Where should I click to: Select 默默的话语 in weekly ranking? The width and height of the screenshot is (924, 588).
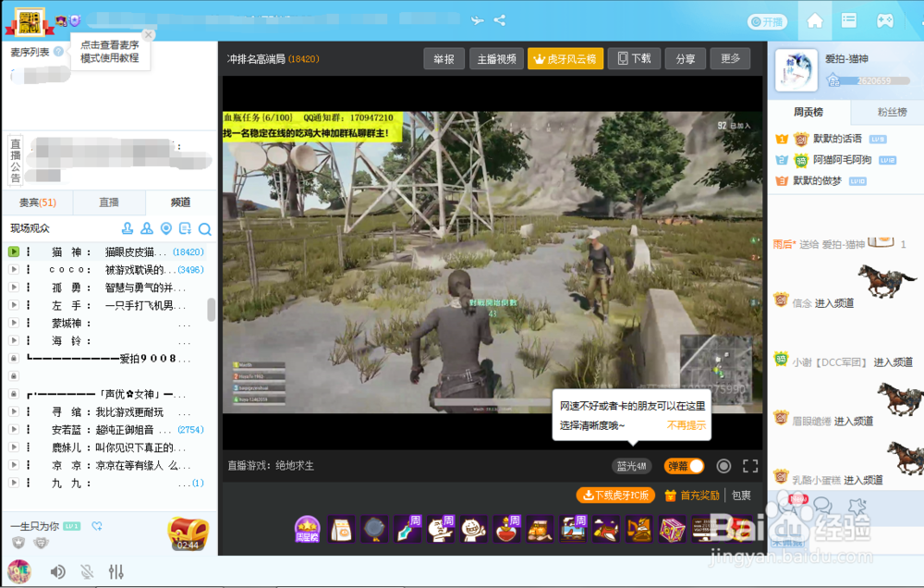point(837,139)
